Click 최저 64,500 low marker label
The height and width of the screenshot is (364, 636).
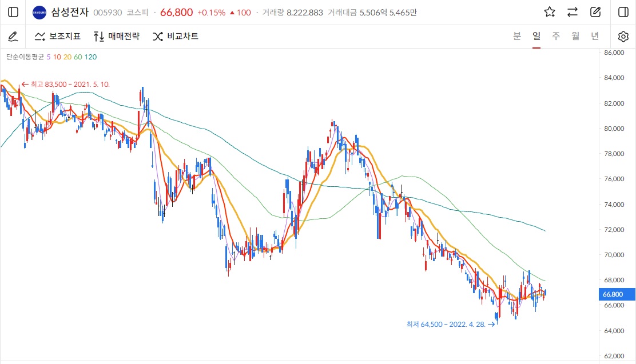[451, 324]
